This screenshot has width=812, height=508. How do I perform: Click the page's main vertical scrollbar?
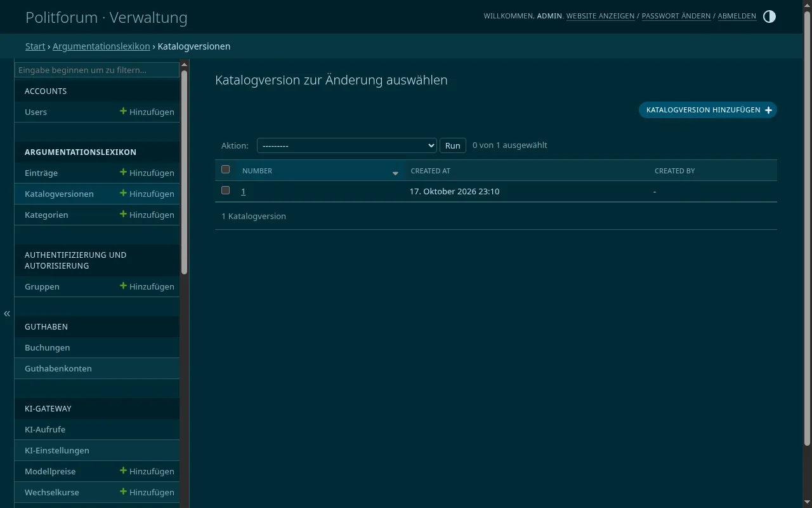coord(807,229)
